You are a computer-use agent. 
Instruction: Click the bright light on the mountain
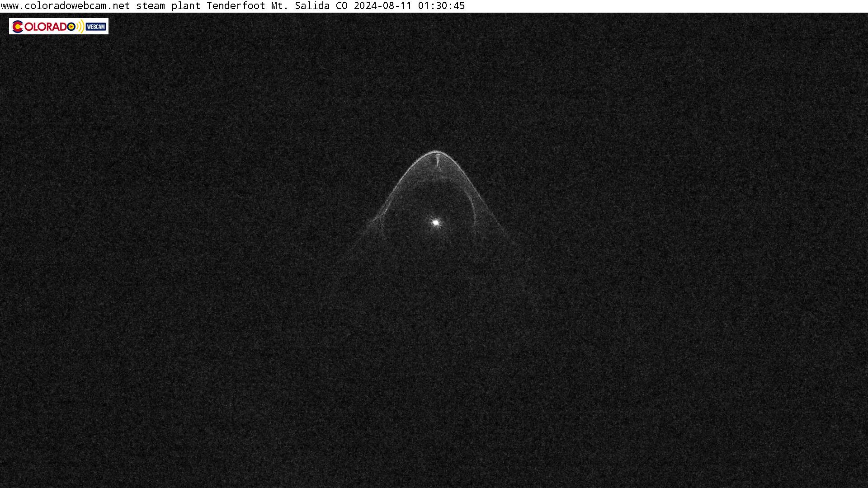click(436, 222)
